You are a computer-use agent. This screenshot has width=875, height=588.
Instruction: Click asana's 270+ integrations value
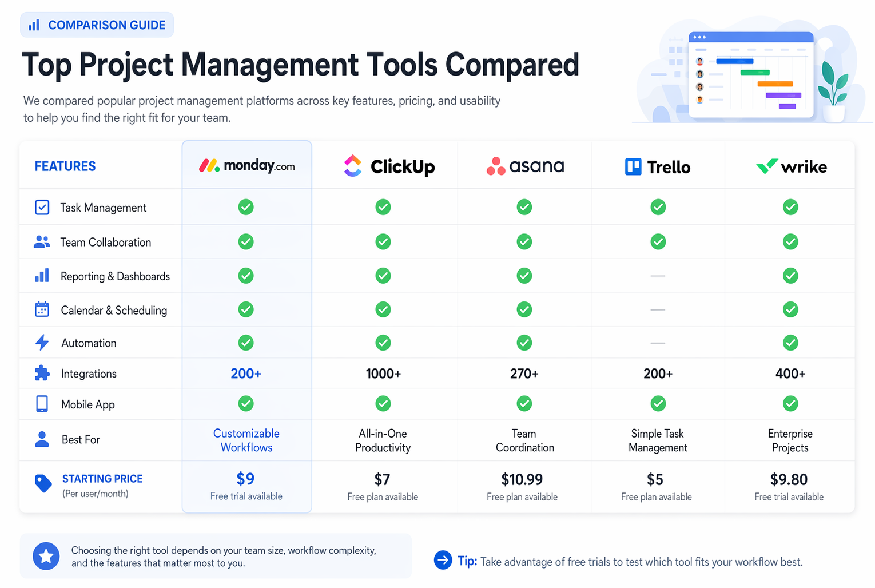[x=524, y=374]
